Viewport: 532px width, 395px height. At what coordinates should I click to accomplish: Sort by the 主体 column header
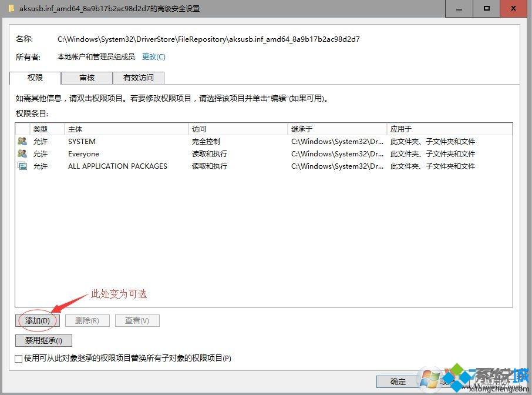[x=126, y=129]
